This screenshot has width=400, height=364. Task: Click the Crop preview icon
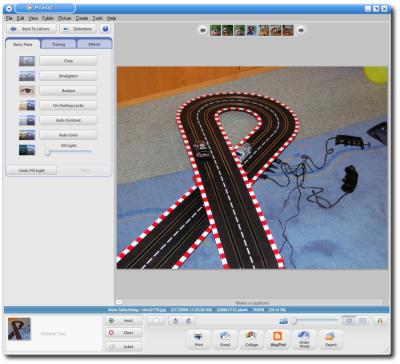click(27, 61)
